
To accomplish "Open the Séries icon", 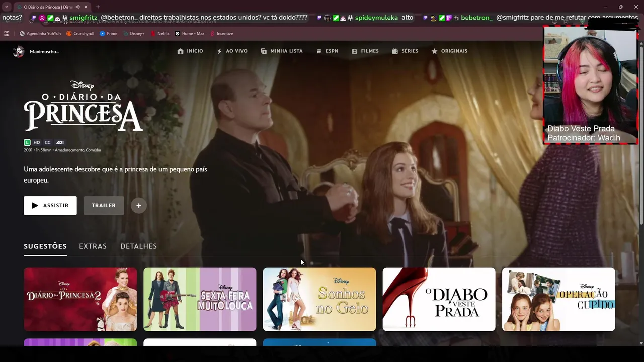I will coord(395,51).
